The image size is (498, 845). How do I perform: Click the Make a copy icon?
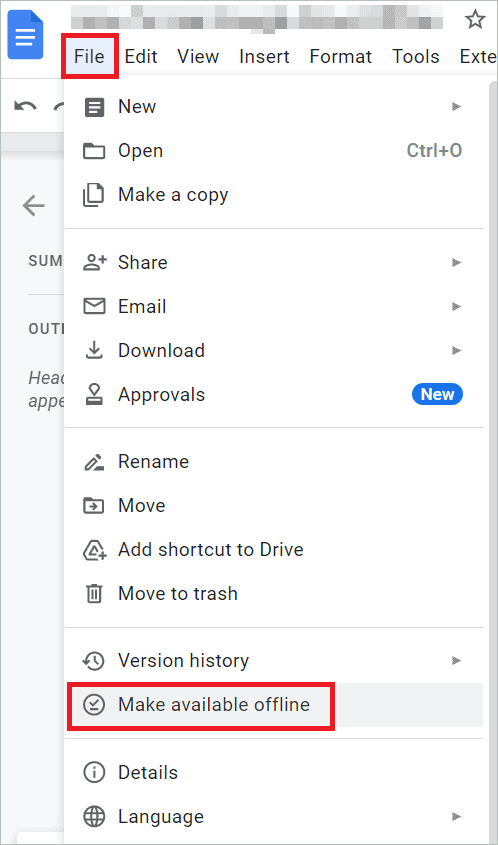(94, 195)
